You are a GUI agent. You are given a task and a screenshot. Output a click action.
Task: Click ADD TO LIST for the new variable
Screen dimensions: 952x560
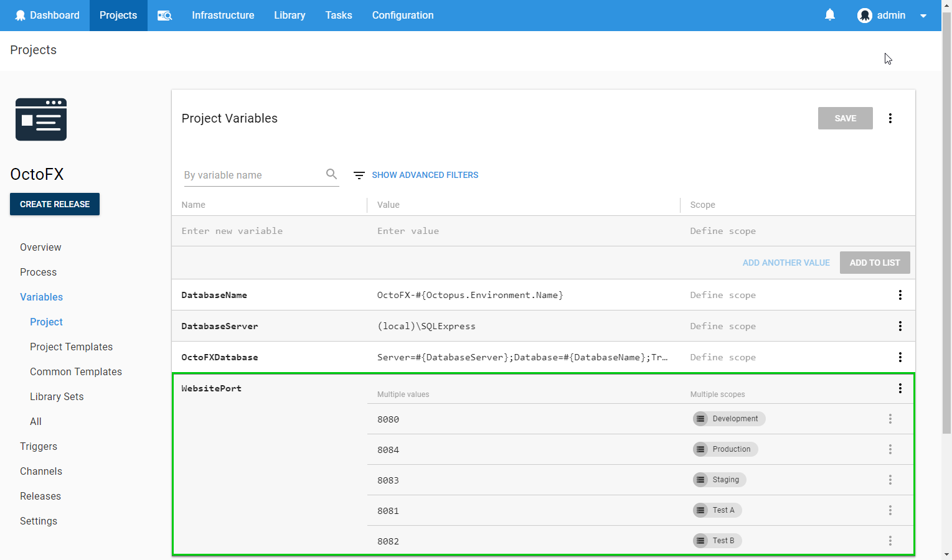[x=874, y=262]
